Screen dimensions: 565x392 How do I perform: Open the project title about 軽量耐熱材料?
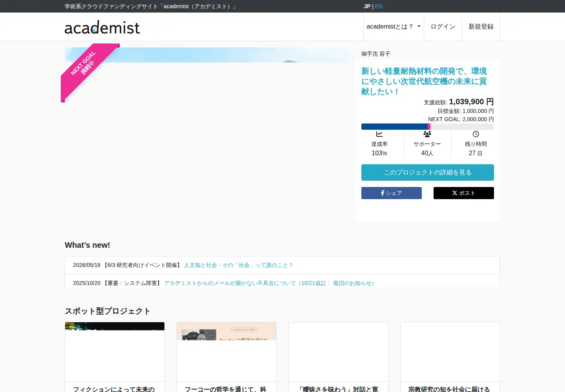pyautogui.click(x=424, y=81)
